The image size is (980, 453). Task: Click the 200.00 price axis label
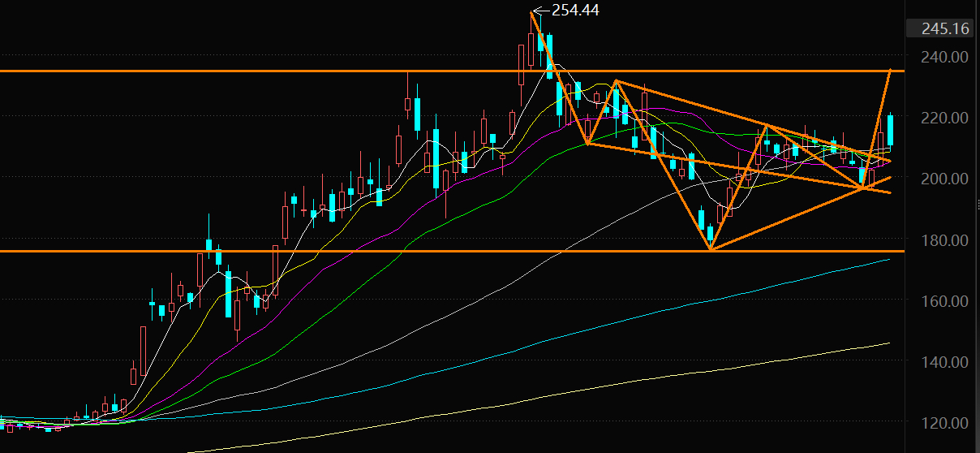coord(945,179)
